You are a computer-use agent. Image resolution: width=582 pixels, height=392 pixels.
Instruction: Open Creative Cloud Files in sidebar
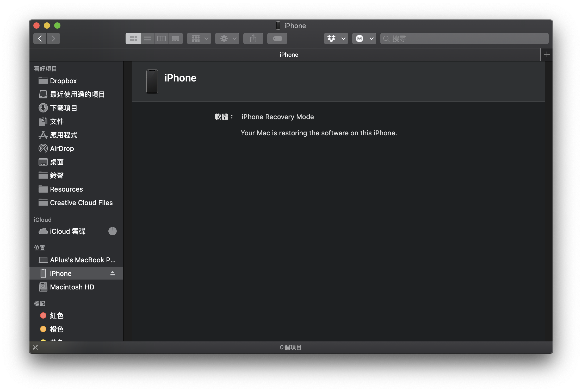click(76, 203)
